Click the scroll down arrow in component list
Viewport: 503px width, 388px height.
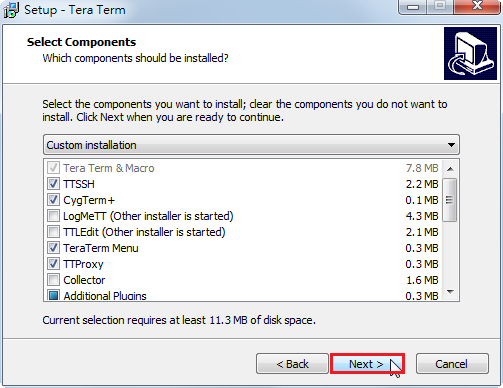point(450,292)
